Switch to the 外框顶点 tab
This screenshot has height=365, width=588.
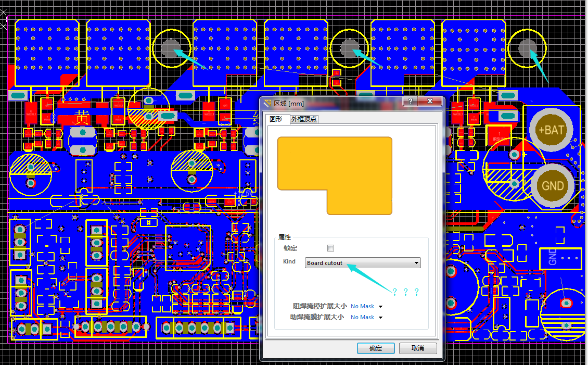point(304,119)
